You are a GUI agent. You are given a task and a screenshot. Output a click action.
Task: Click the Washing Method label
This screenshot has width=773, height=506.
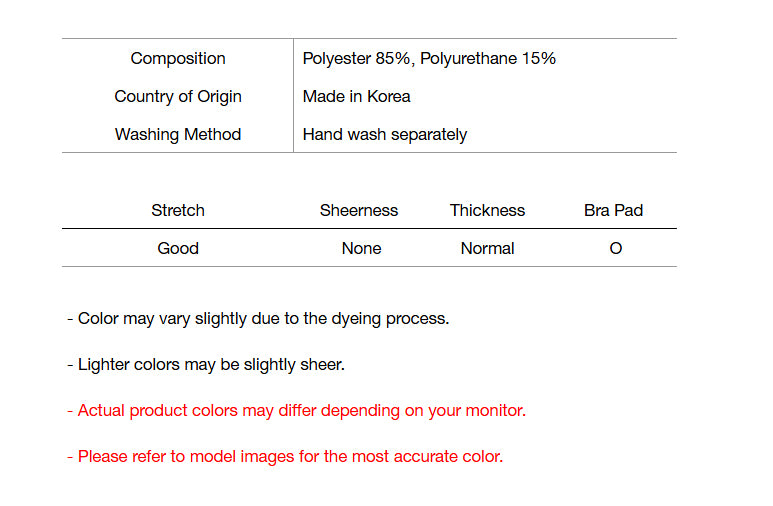pyautogui.click(x=178, y=134)
